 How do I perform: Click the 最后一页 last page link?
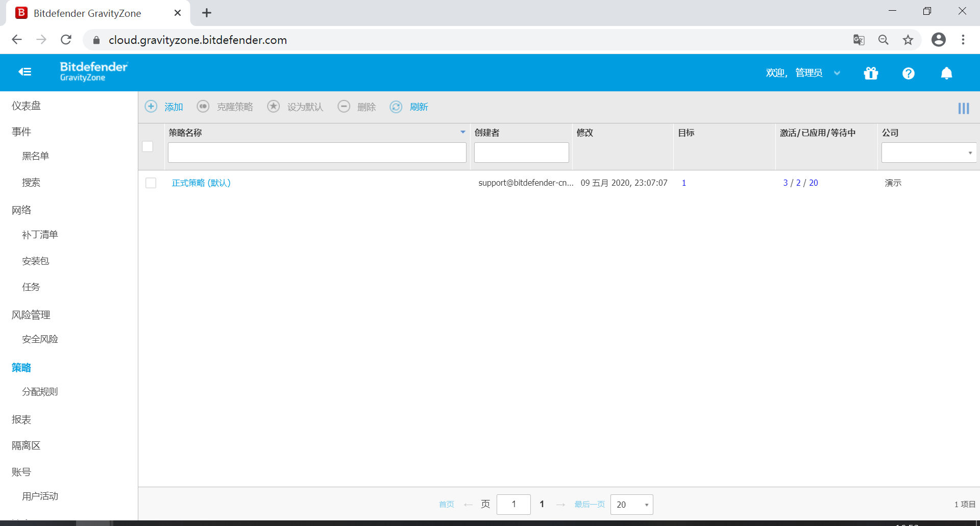point(590,504)
